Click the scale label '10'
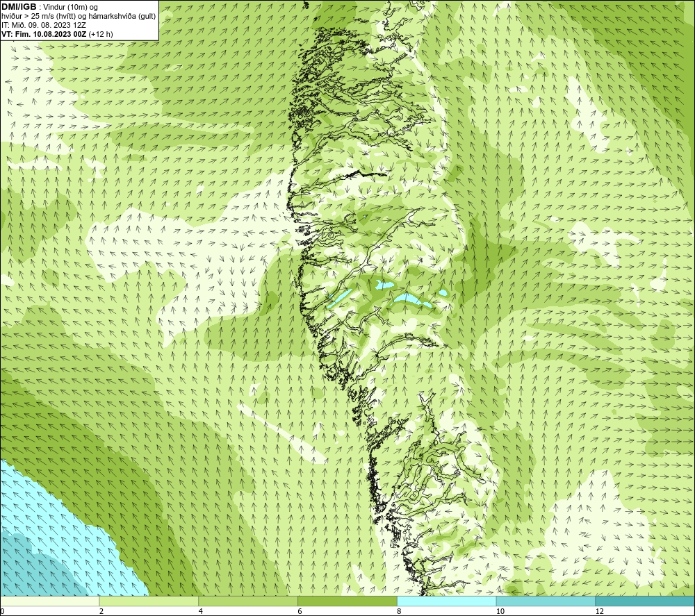Image resolution: width=695 pixels, height=616 pixels. pos(500,612)
